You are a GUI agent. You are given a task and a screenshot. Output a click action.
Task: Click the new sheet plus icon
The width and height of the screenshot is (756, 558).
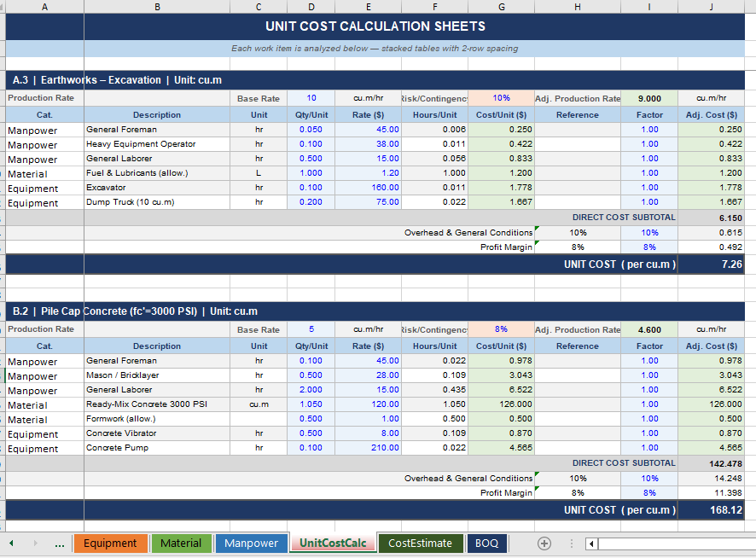click(x=544, y=543)
